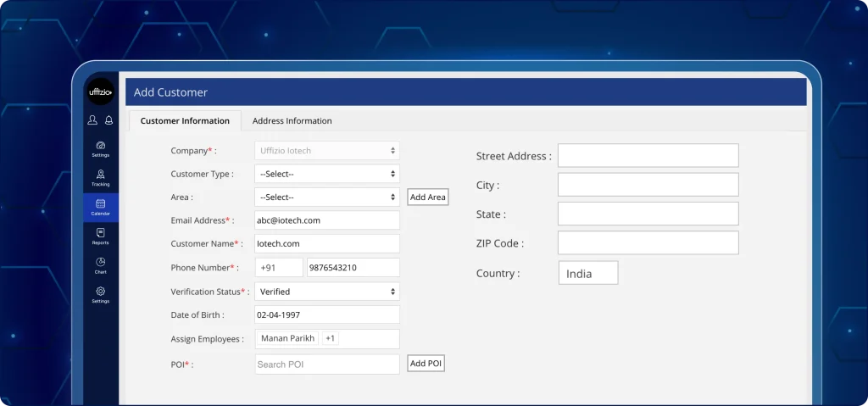Click the Search POI input field
Image resolution: width=868 pixels, height=406 pixels.
(327, 364)
